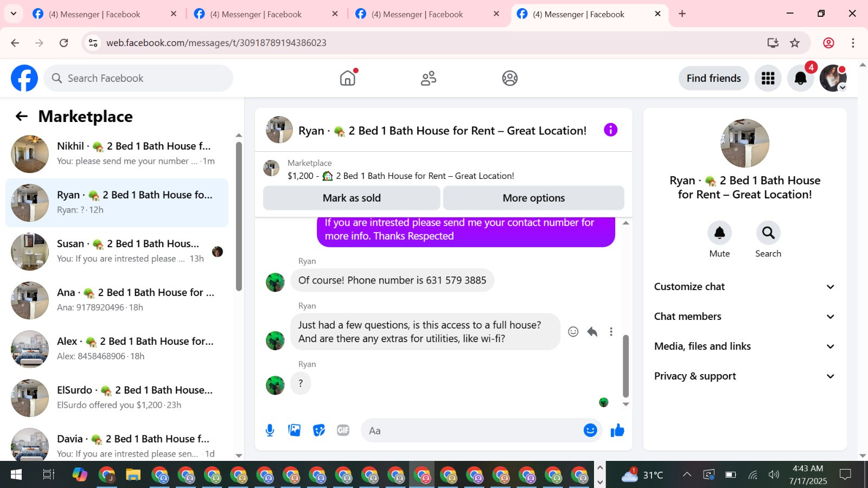Image resolution: width=868 pixels, height=488 pixels.
Task: Switch to the third Messenger browser tab
Action: coord(426,14)
